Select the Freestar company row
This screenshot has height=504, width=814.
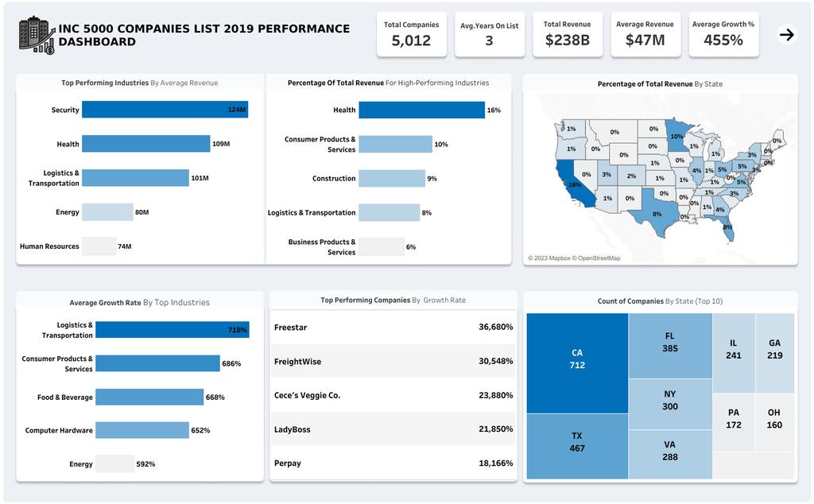coord(393,327)
